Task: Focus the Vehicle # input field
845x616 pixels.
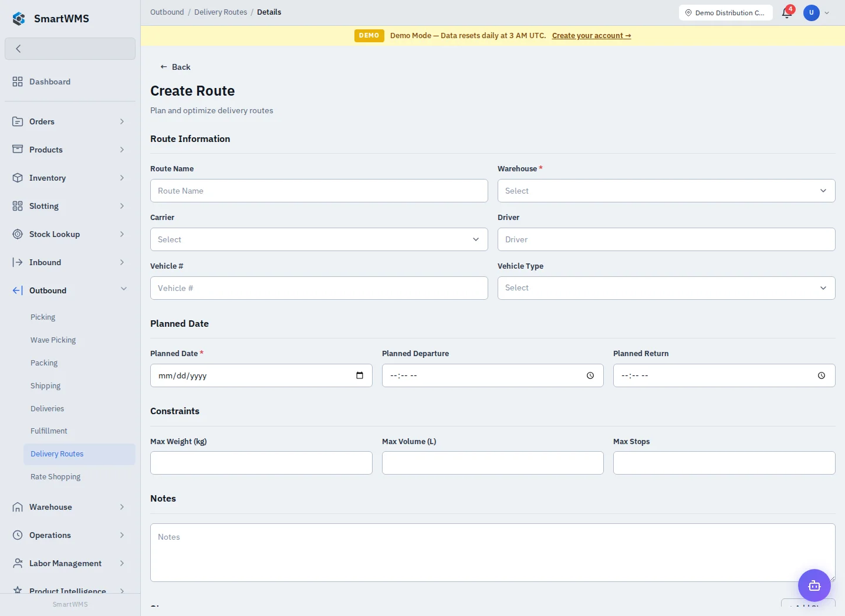Action: (319, 288)
